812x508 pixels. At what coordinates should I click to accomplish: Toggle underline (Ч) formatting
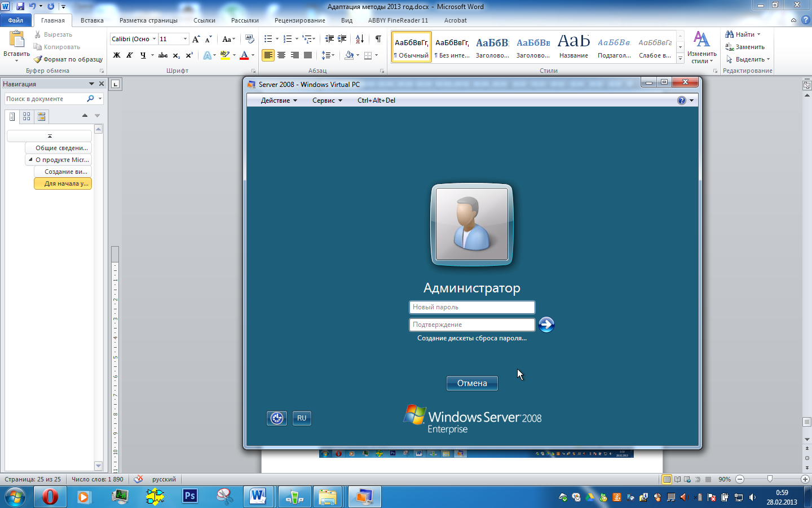click(143, 55)
